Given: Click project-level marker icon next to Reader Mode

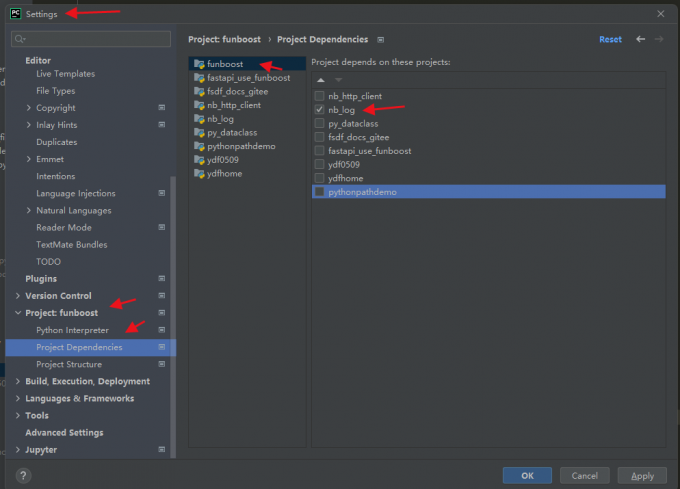Looking at the screenshot, I should [162, 227].
